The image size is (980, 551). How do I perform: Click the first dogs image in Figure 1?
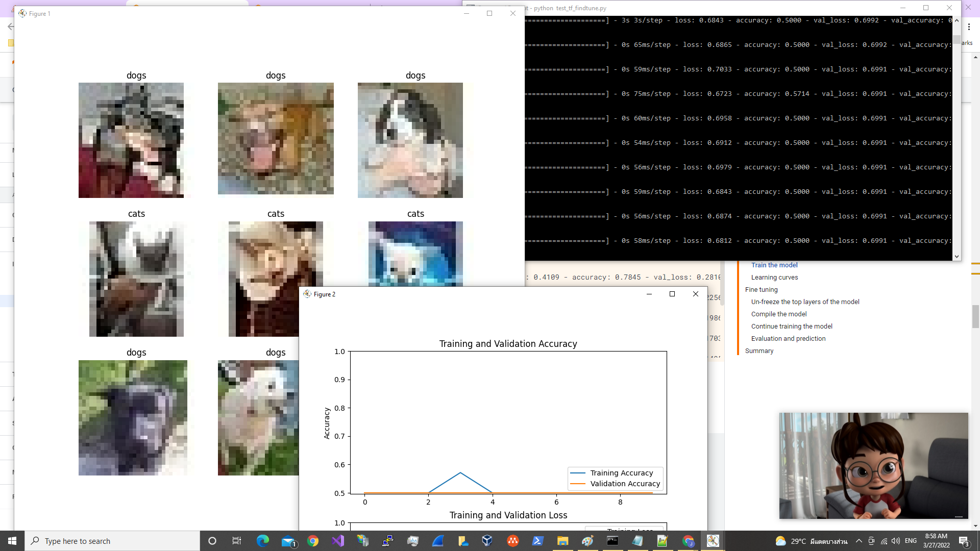[x=131, y=140]
